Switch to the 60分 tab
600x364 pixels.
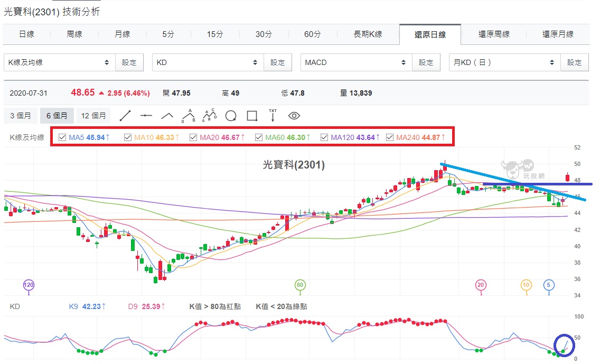click(x=312, y=34)
